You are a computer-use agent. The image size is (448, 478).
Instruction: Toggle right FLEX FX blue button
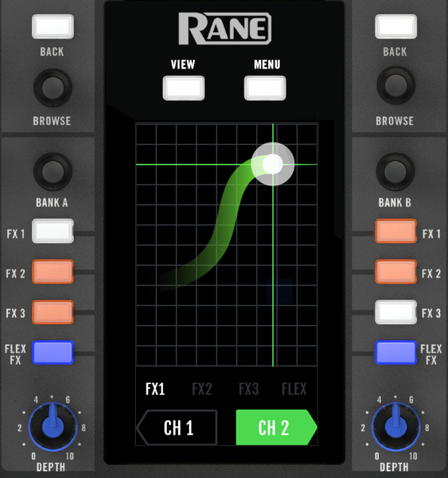point(396,353)
